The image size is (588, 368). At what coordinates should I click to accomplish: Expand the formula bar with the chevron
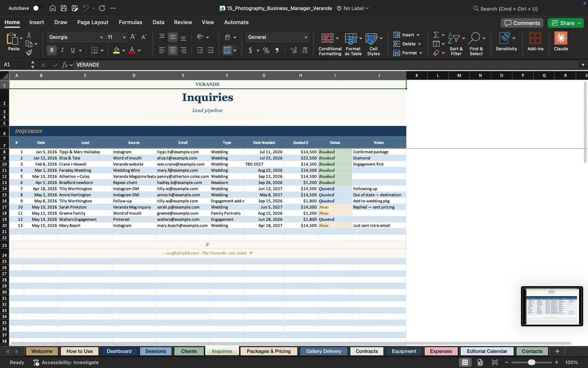[583, 65]
